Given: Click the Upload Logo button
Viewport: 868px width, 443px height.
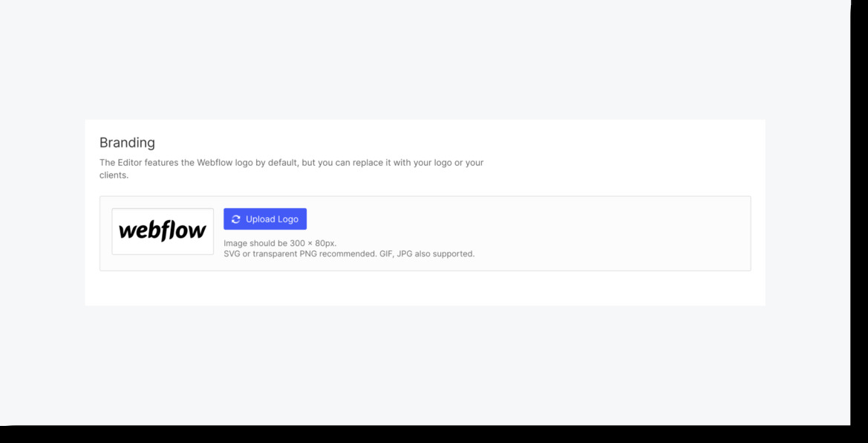Looking at the screenshot, I should [x=265, y=219].
